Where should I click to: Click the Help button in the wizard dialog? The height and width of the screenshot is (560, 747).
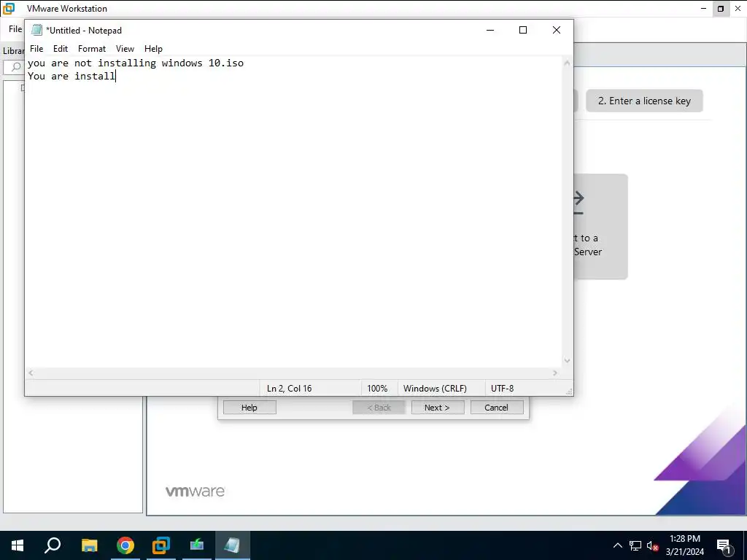coord(249,408)
